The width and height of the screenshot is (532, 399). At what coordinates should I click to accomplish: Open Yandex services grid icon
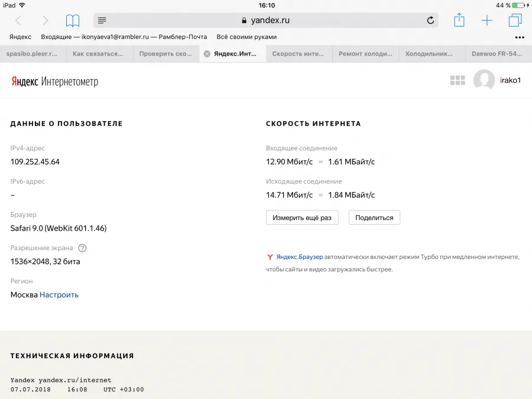click(458, 80)
